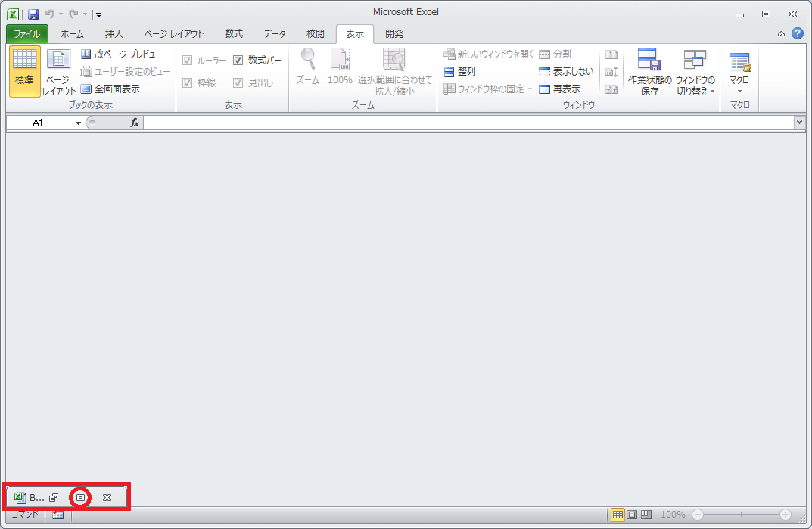
Task: Switch to the データ tab
Action: coord(275,34)
